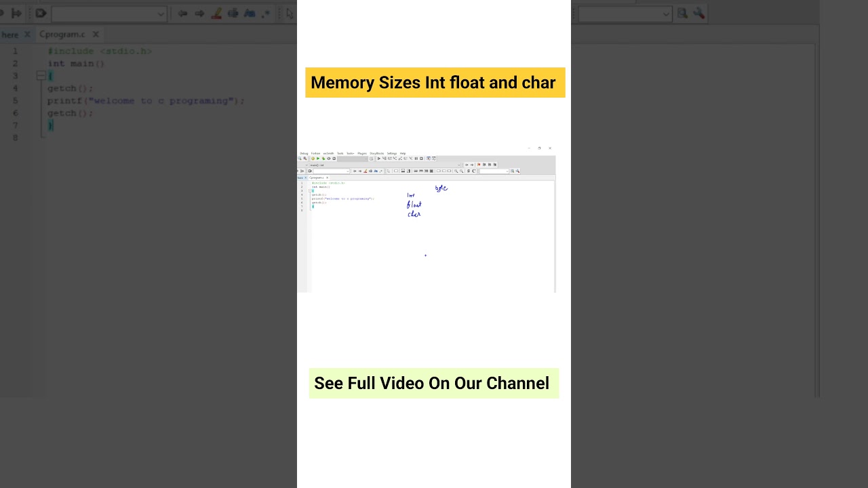Switch to the 'here' tab in background editor

click(9, 34)
